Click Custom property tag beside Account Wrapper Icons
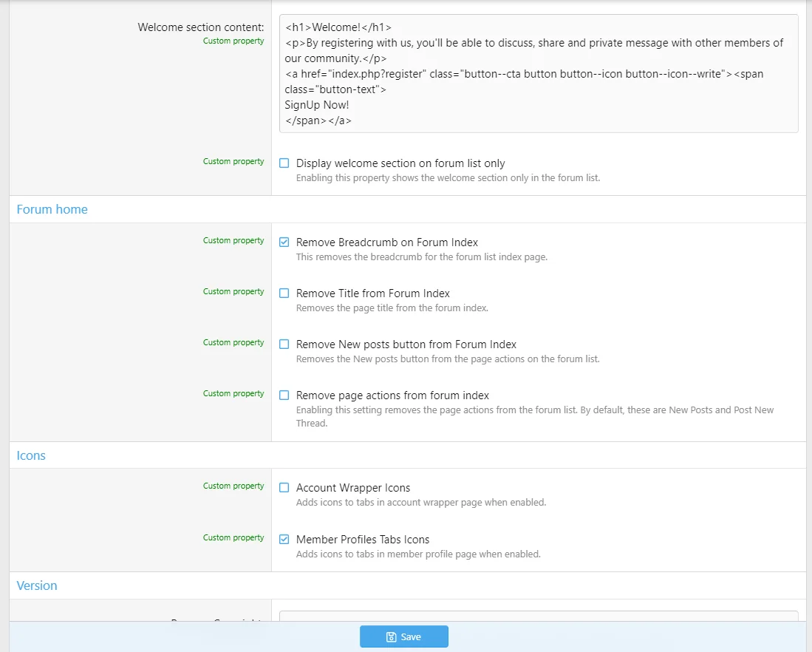Viewport: 812px width, 652px height. pyautogui.click(x=233, y=486)
